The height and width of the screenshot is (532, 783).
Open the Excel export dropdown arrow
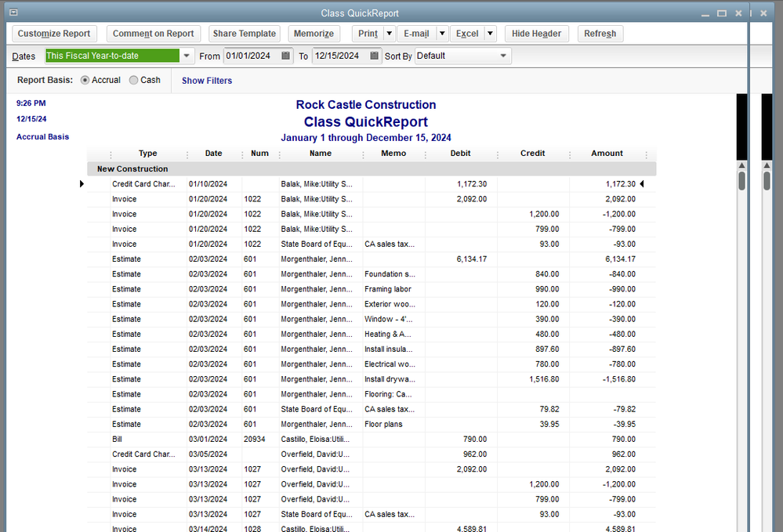(490, 34)
